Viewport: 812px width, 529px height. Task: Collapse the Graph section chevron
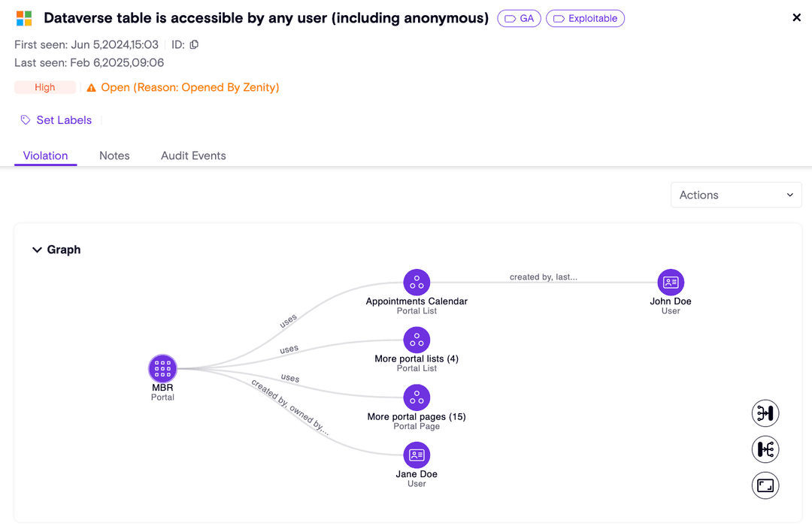37,249
